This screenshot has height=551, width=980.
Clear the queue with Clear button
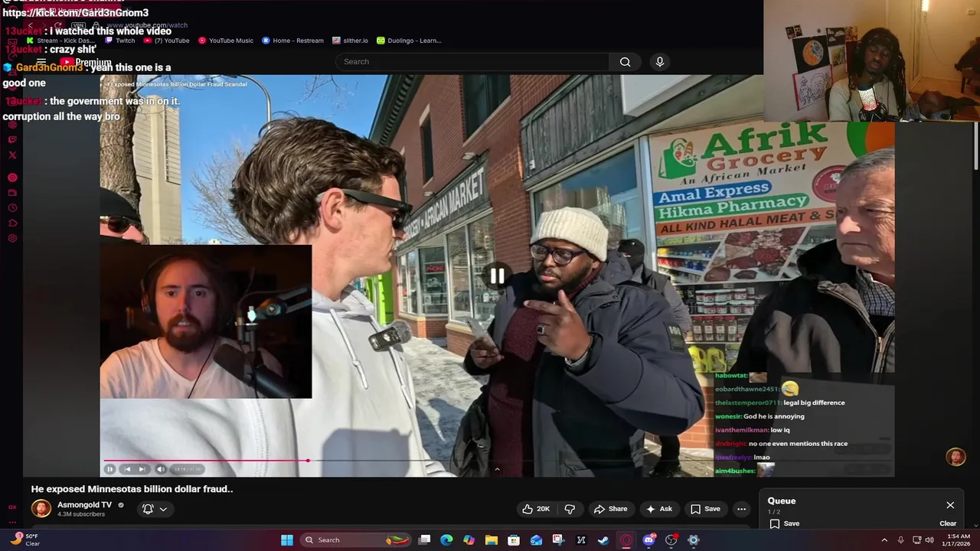(948, 523)
